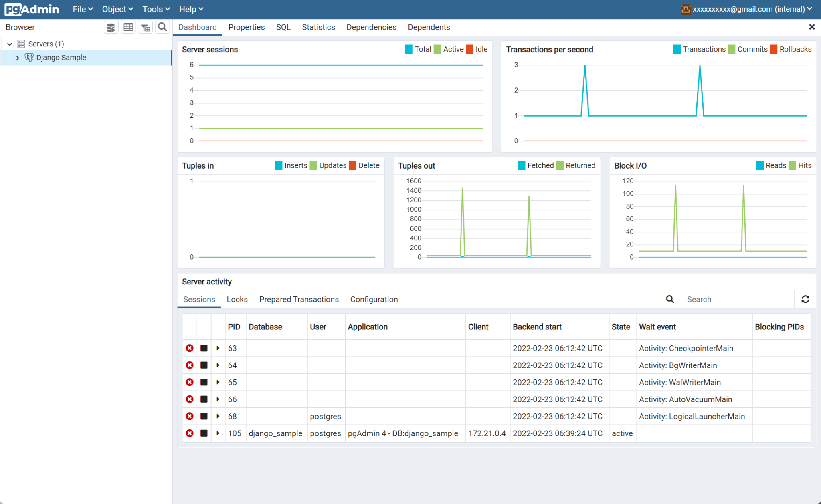The height and width of the screenshot is (504, 821).
Task: Refresh the Server activity list
Action: pyautogui.click(x=805, y=299)
